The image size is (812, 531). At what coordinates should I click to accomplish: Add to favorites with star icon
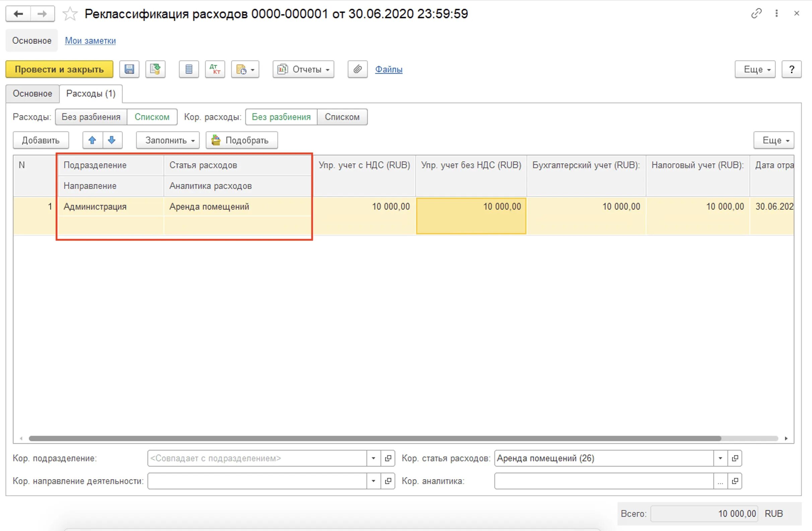coord(70,14)
